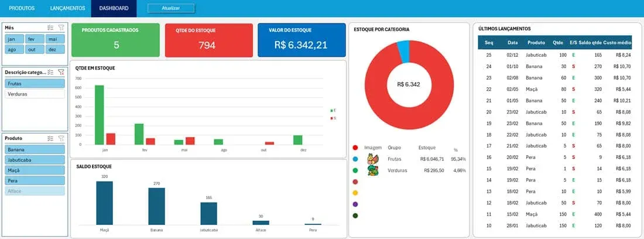
Task: Click the Valor do Estoque card
Action: point(302,40)
